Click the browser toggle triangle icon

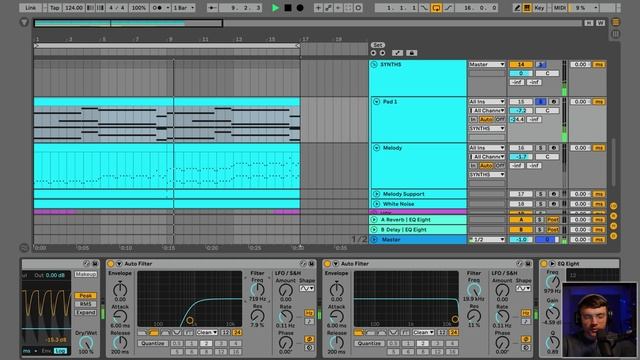click(24, 22)
